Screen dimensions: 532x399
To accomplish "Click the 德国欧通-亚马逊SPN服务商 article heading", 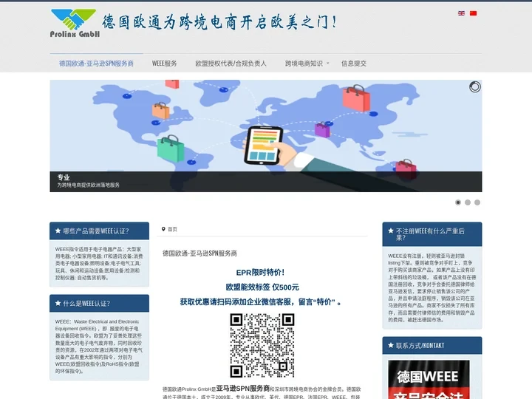I will coord(199,253).
